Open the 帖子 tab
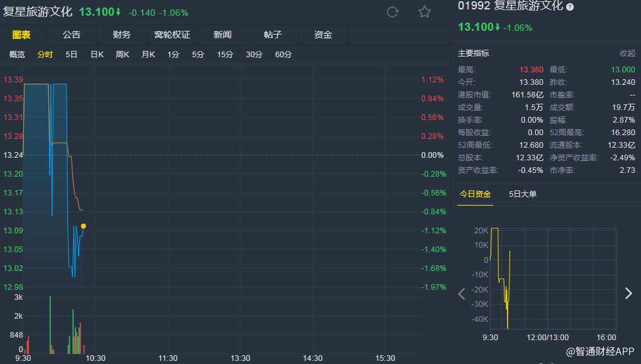 [x=272, y=35]
